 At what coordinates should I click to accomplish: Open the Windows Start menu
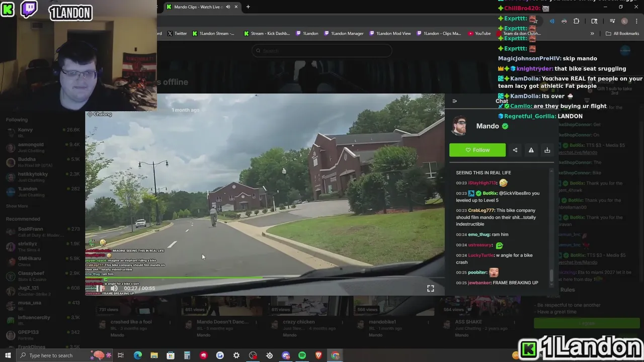(x=8, y=355)
